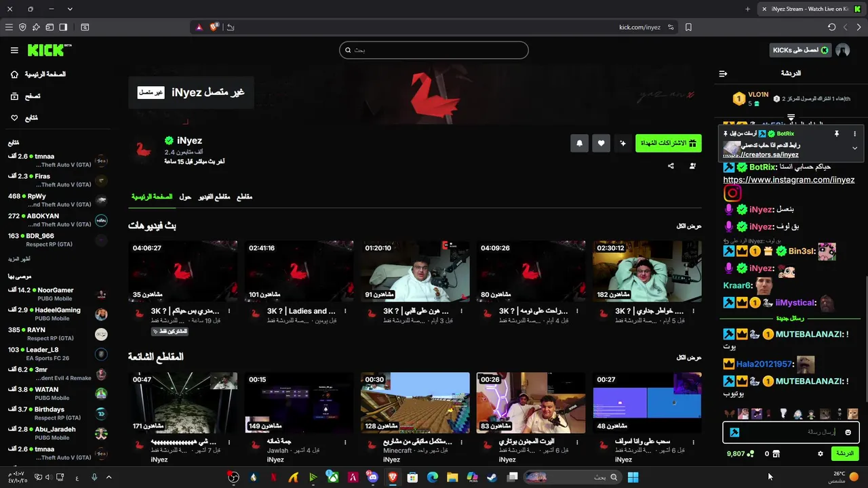Follow iNyez with the heart button

pyautogui.click(x=601, y=143)
